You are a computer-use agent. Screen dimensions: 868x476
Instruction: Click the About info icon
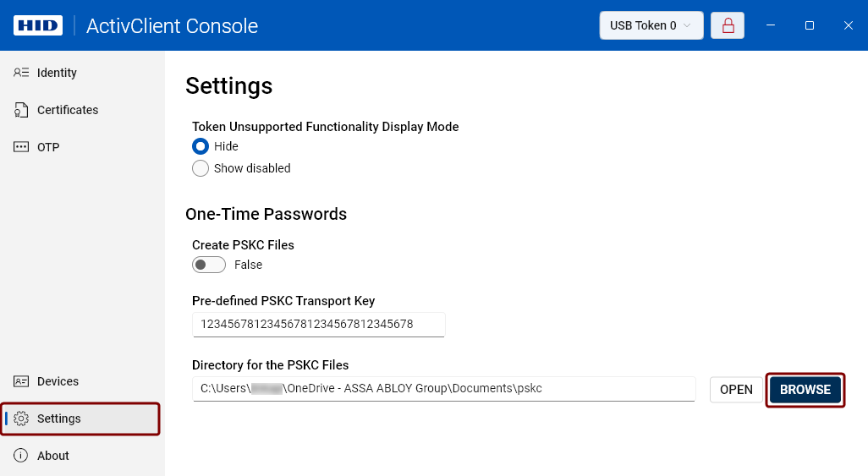[x=21, y=456]
